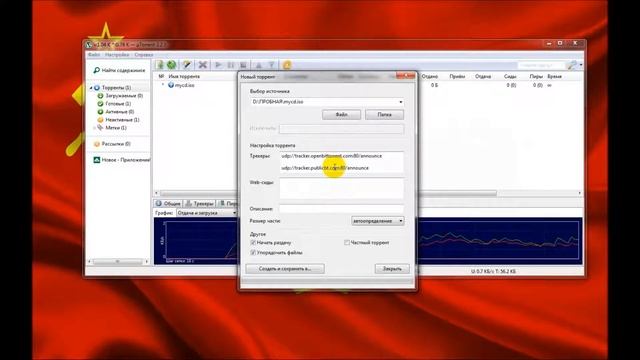The image size is (640, 360).
Task: Click the Закрыть button
Action: pyautogui.click(x=392, y=269)
